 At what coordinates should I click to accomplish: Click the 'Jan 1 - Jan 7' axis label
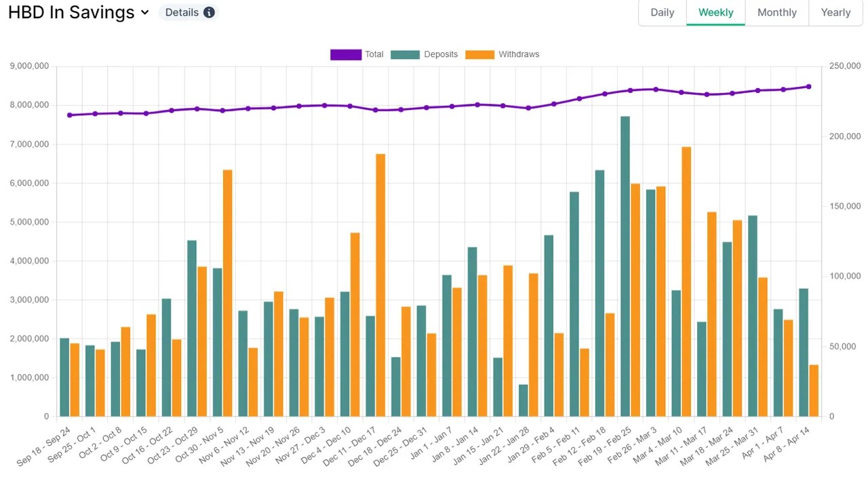[432, 443]
